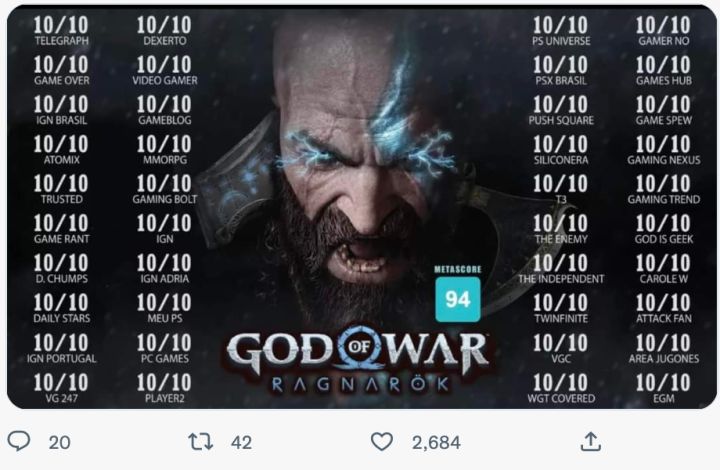Like the tweet with the heart icon
The height and width of the screenshot is (470, 720).
coord(382,442)
